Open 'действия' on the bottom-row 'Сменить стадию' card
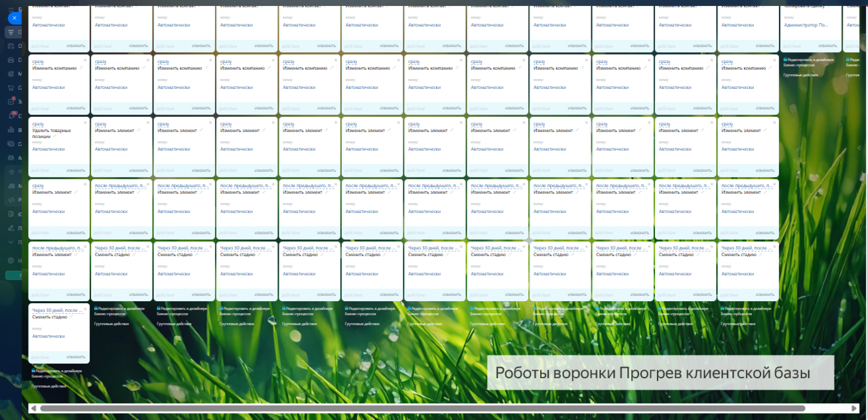Image resolution: width=868 pixels, height=420 pixels. pyautogui.click(x=40, y=357)
